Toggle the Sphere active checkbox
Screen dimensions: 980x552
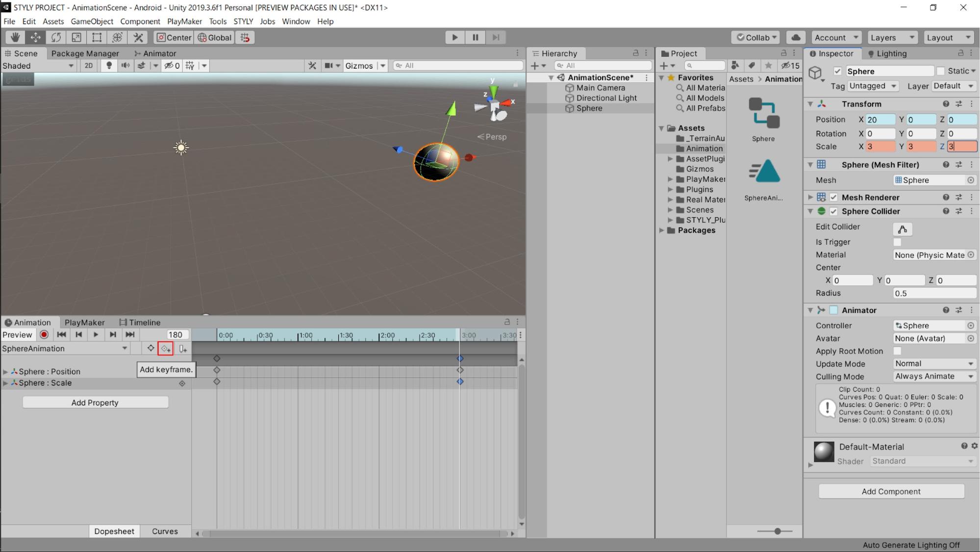tap(837, 71)
